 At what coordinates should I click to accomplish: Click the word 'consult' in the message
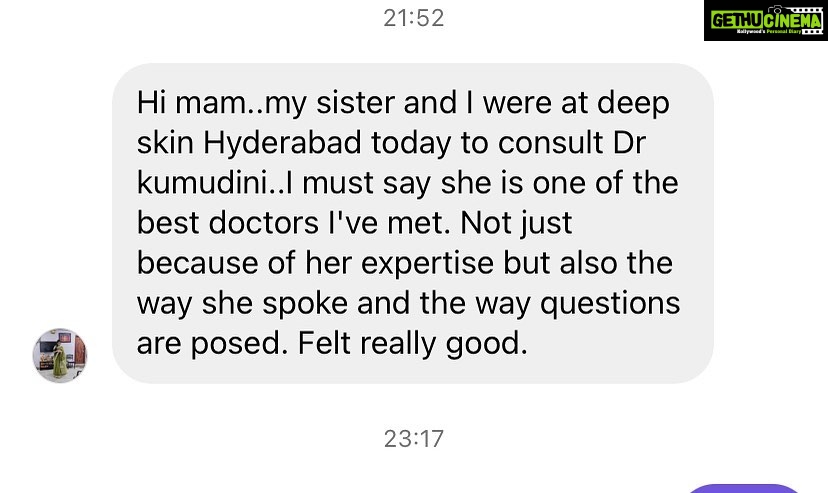pyautogui.click(x=546, y=143)
